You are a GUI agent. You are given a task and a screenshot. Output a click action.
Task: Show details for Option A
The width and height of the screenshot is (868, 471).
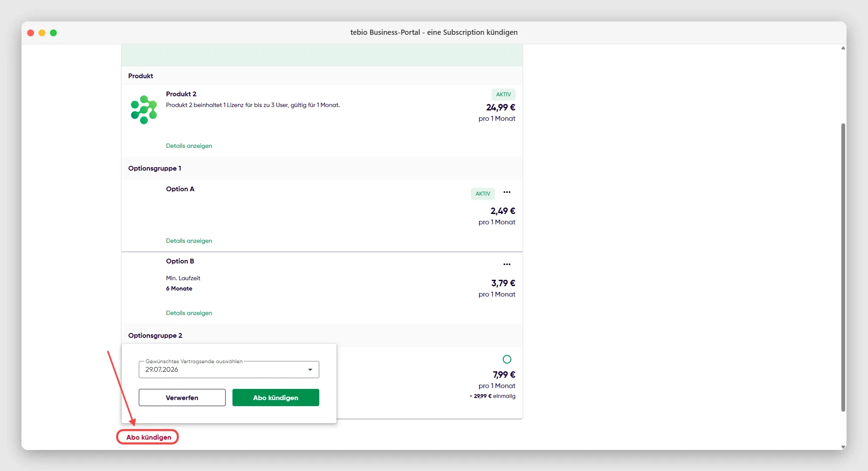pos(189,241)
